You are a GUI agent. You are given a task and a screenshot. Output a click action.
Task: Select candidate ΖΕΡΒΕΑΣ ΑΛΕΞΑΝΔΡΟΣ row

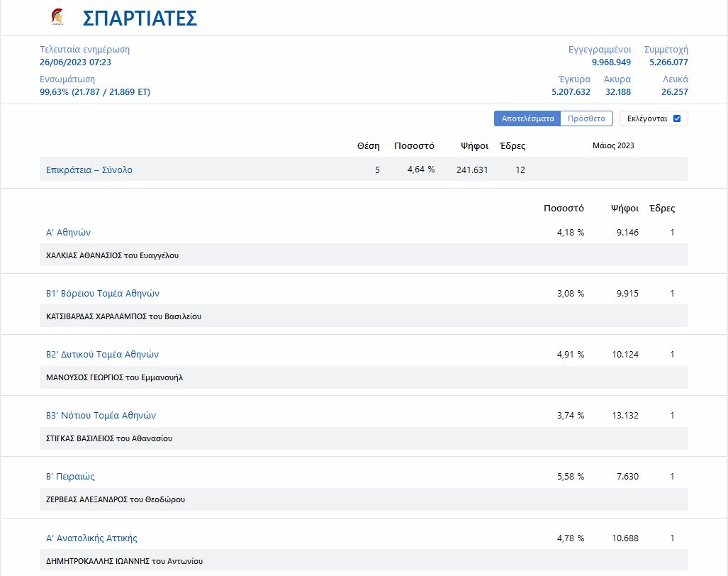point(115,499)
